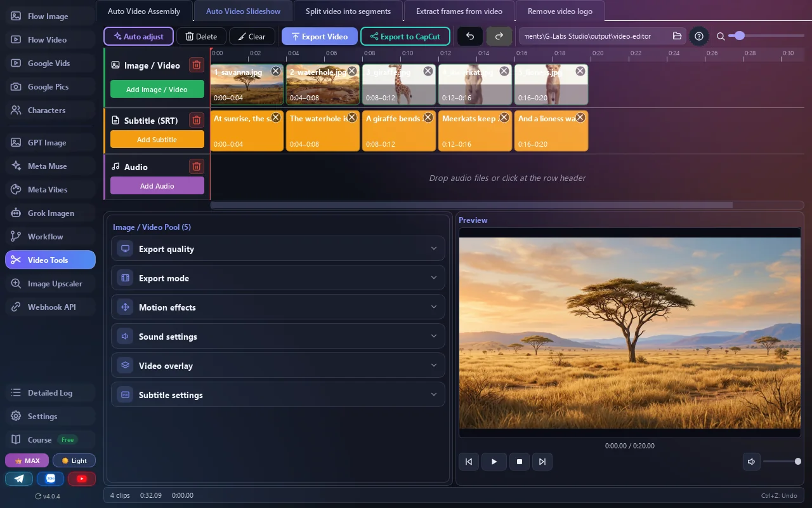
Task: Click the YouTube icon button
Action: [x=82, y=479]
